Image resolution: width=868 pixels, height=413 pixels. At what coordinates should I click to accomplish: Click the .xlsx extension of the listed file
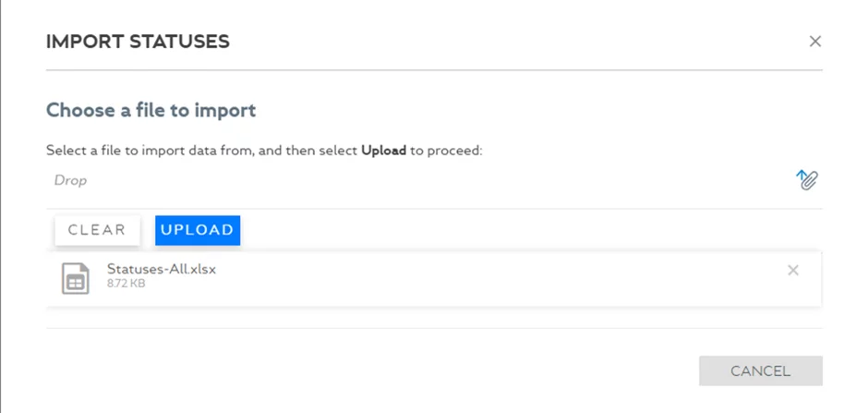(200, 269)
